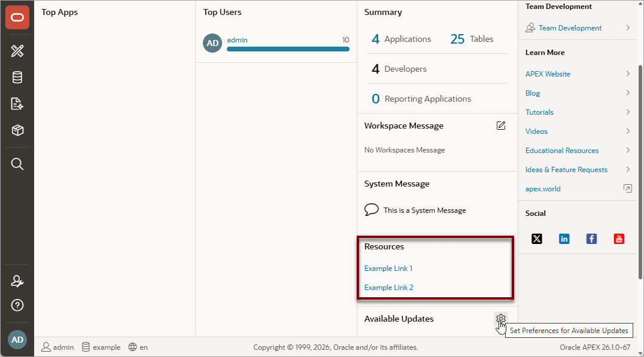Open the Videos link
Viewport: 644px width, 357px height.
click(x=536, y=132)
